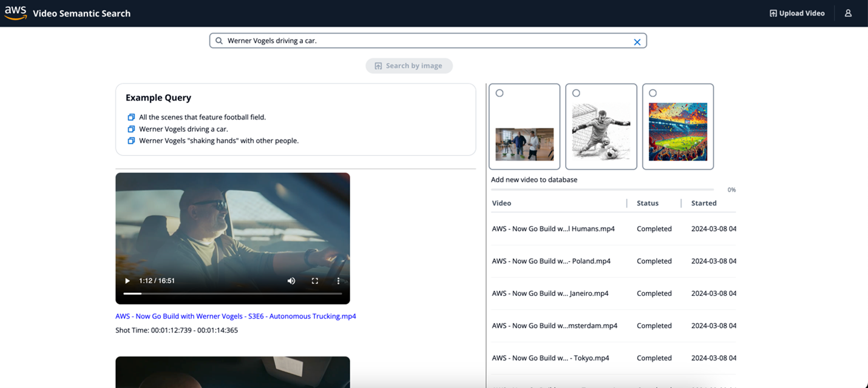Viewport: 868px width, 388px height.
Task: Clear the search query using the X icon
Action: (x=637, y=41)
